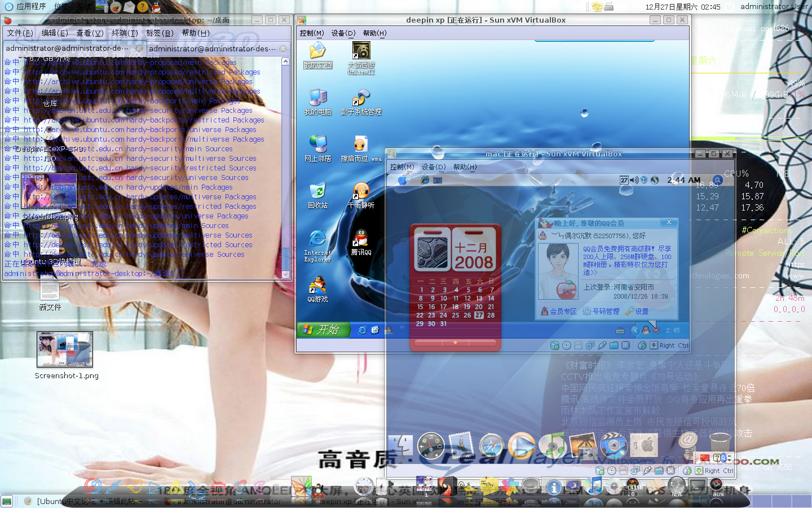Click QQ penguin launcher in the Ubuntu top panel

(x=156, y=7)
